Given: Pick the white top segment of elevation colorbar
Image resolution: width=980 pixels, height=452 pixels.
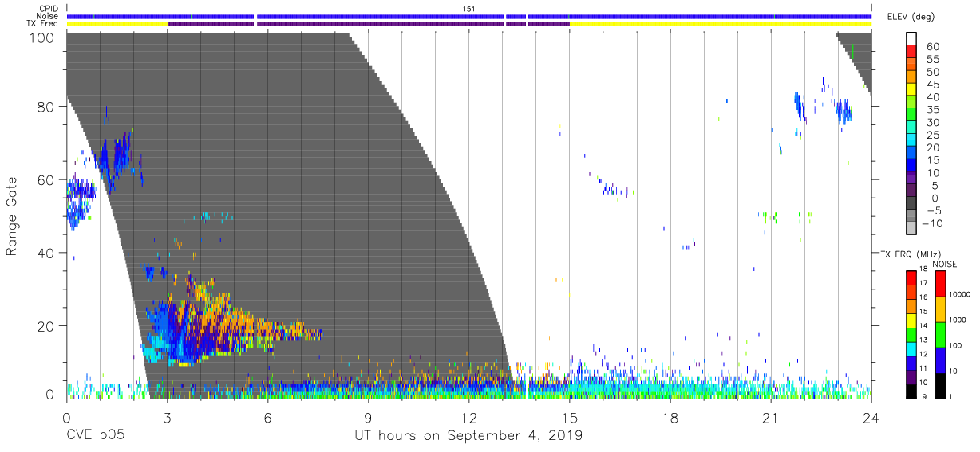Looking at the screenshot, I should click(x=911, y=39).
